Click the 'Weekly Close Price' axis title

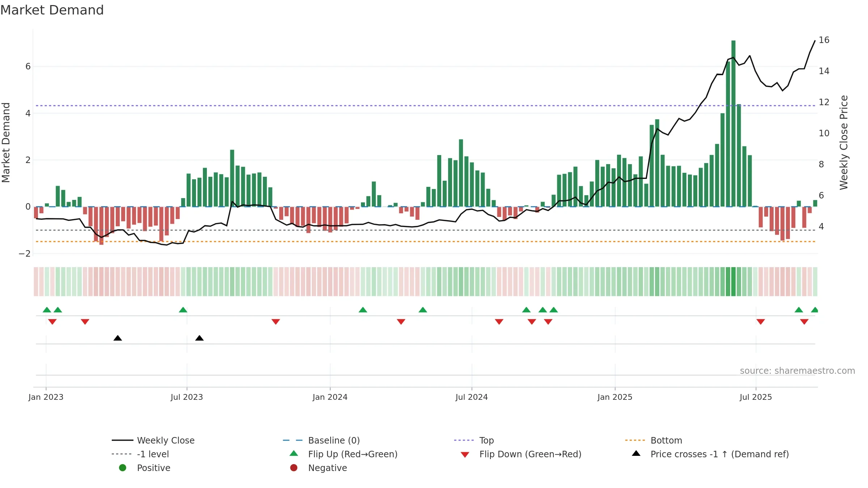[843, 142]
